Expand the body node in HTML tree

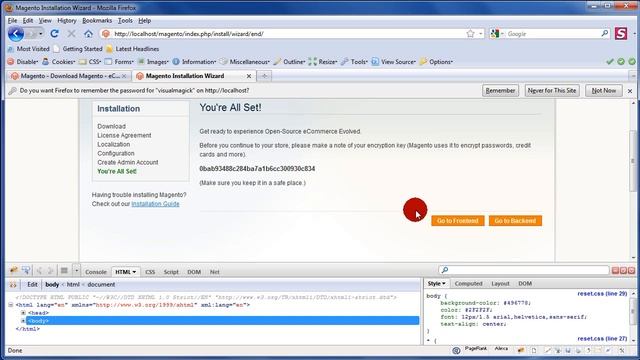coord(23,321)
